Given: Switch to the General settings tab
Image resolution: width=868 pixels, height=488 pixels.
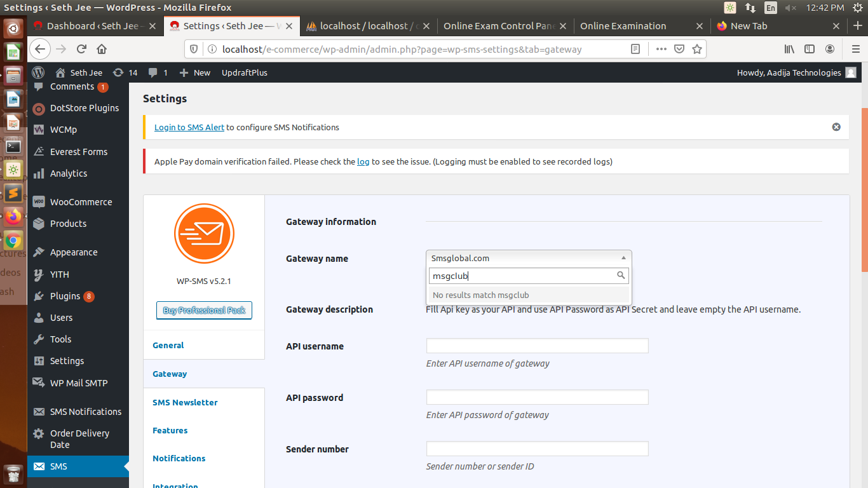Looking at the screenshot, I should (x=168, y=345).
